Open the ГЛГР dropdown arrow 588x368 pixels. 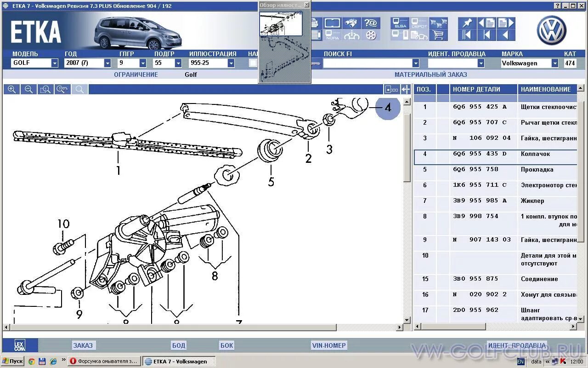tap(143, 63)
